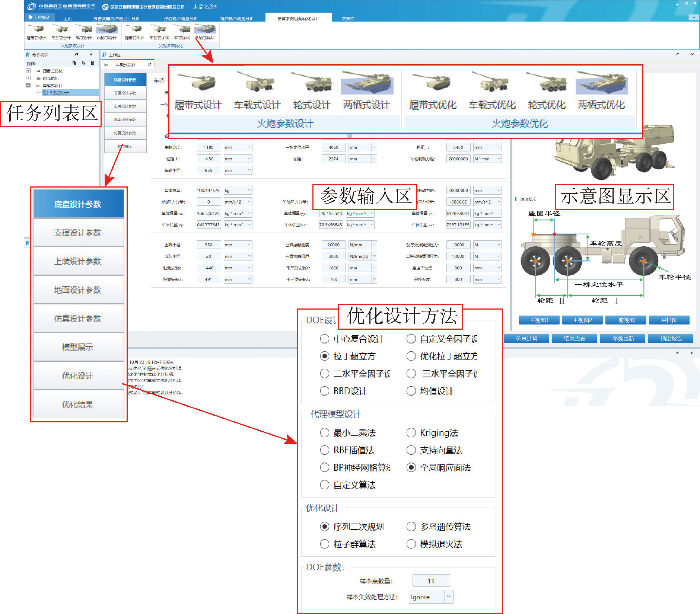700x614 pixels.
Task: Open the 主页 ribbon tab
Action: pyautogui.click(x=67, y=18)
